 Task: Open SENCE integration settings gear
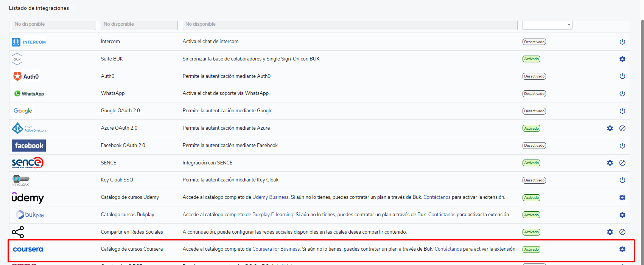coord(610,163)
